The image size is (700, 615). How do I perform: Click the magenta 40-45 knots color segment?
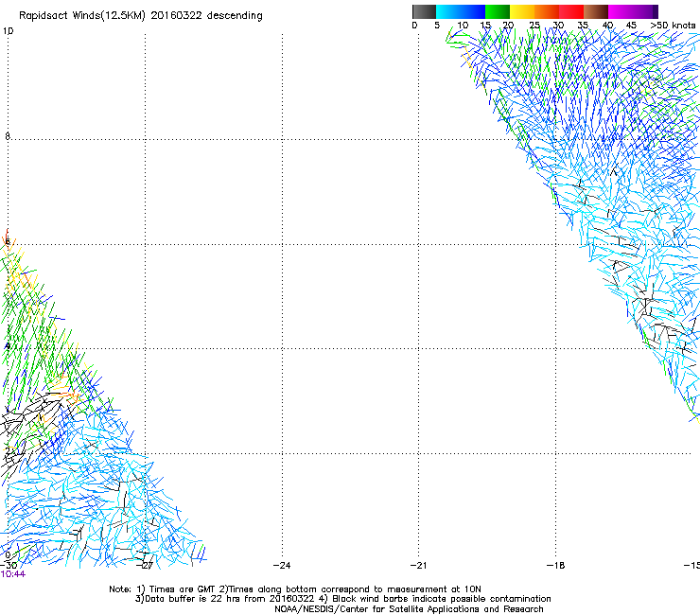point(621,11)
